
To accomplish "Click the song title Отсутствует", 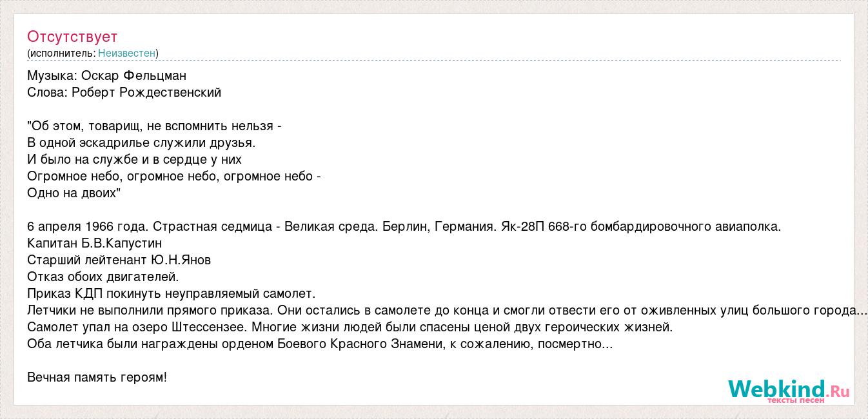I will (x=72, y=37).
